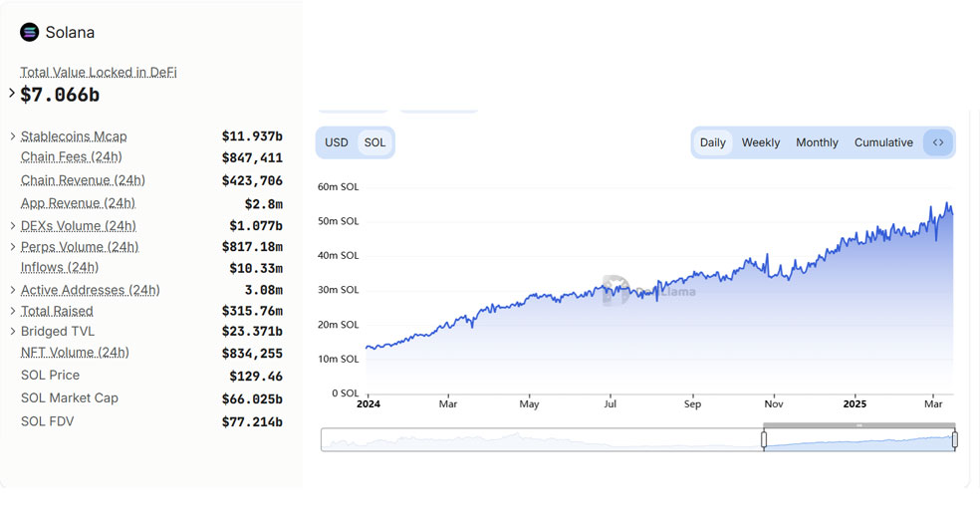Click the 3.08m active addresses value

(x=264, y=290)
